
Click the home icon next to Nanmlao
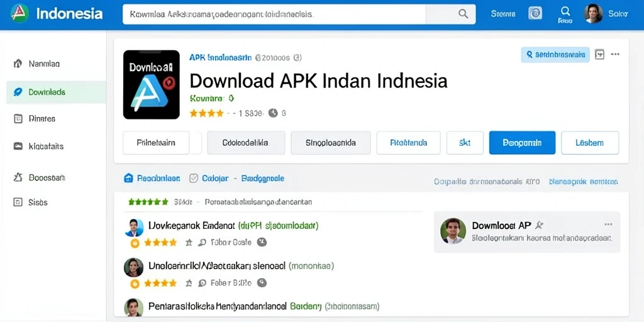click(x=18, y=64)
